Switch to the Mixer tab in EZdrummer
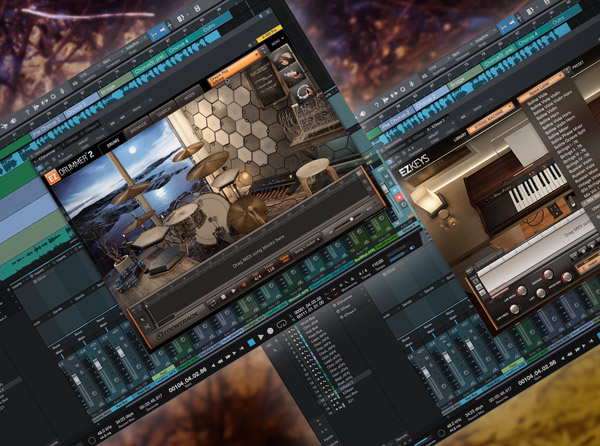This screenshot has width=600, height=446. pyautogui.click(x=189, y=98)
